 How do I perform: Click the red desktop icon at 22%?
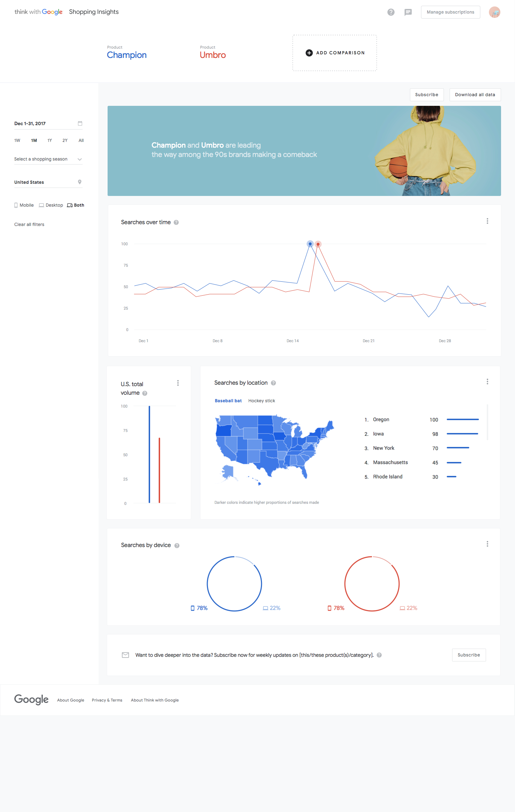(x=402, y=608)
